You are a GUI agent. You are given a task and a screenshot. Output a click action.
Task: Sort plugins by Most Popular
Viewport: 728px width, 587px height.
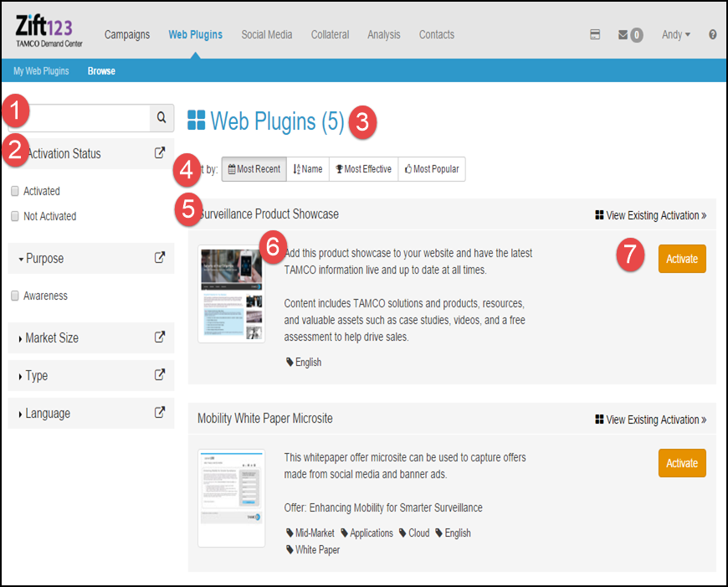pyautogui.click(x=432, y=169)
